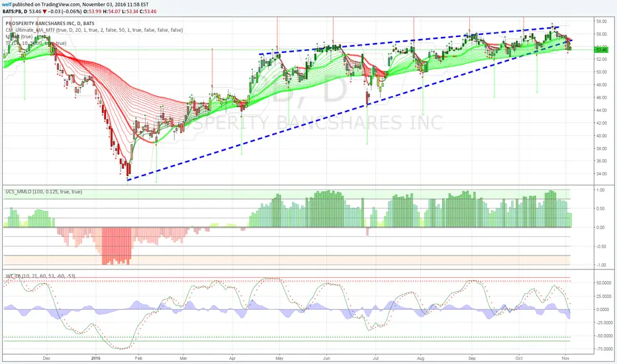Click the "52.00" price axis label
Image resolution: width=617 pixels, height=364 pixels.
pos(601,60)
